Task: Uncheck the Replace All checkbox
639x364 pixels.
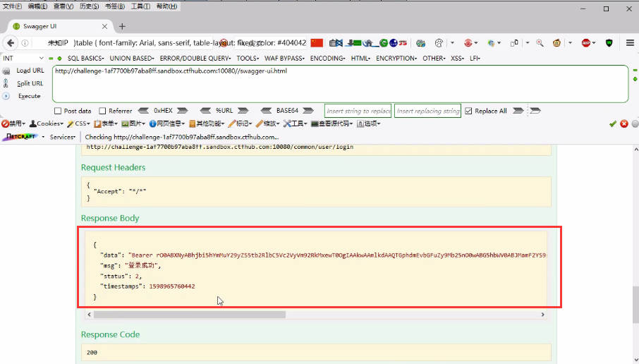Action: point(468,111)
